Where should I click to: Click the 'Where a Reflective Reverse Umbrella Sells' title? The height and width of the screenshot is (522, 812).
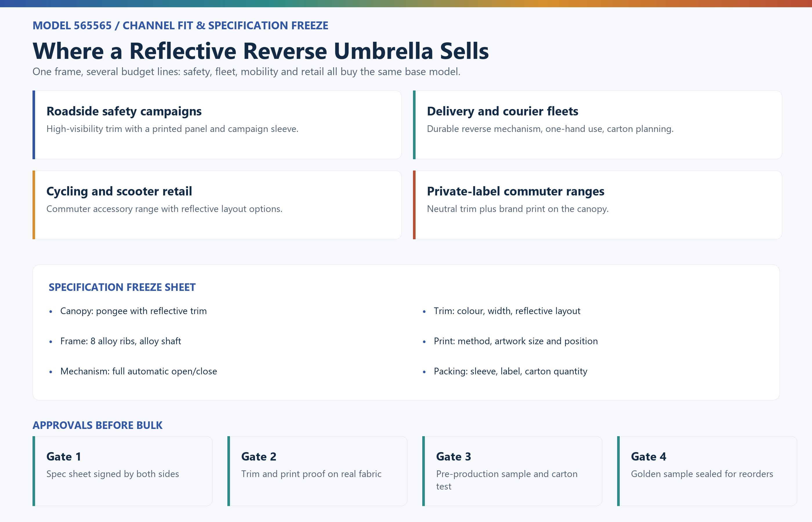coord(261,51)
